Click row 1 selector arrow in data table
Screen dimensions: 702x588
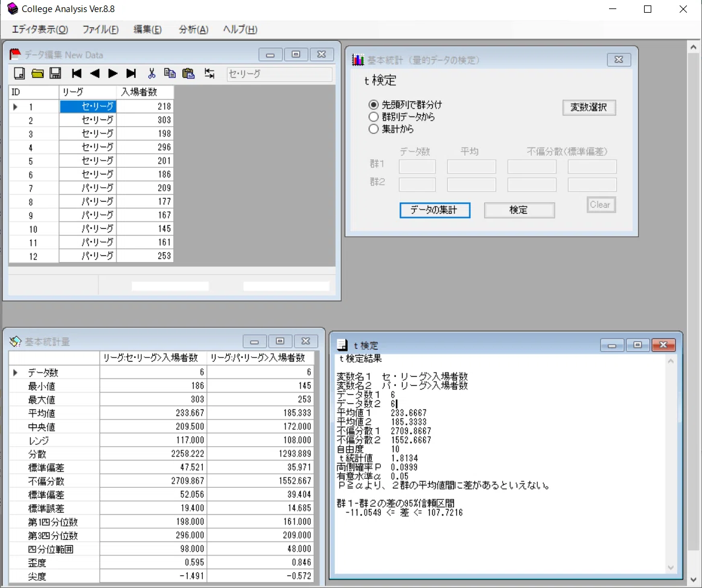(x=15, y=107)
